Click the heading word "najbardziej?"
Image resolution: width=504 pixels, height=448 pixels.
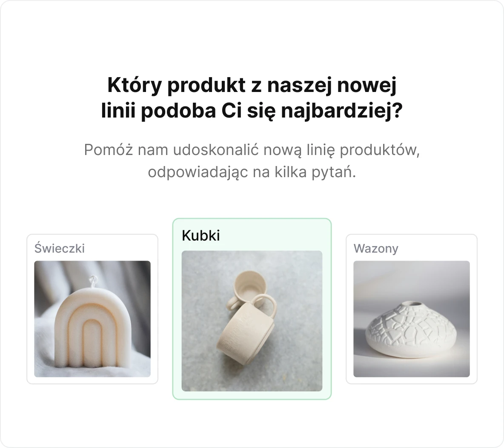click(342, 111)
